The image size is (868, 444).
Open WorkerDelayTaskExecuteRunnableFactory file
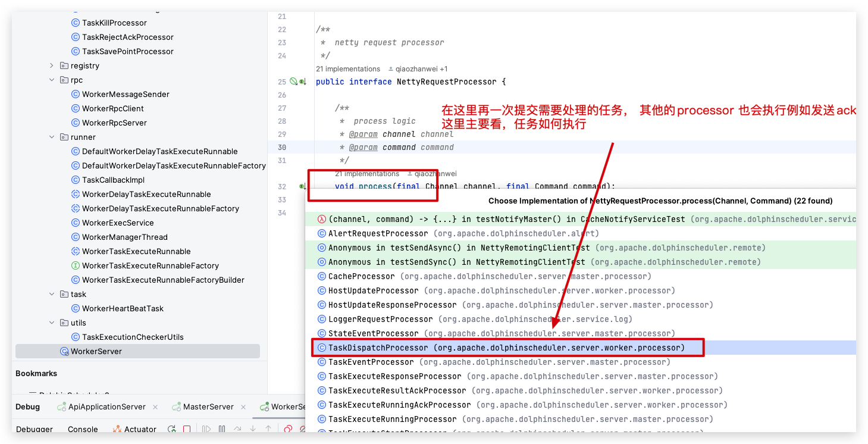[161, 208]
